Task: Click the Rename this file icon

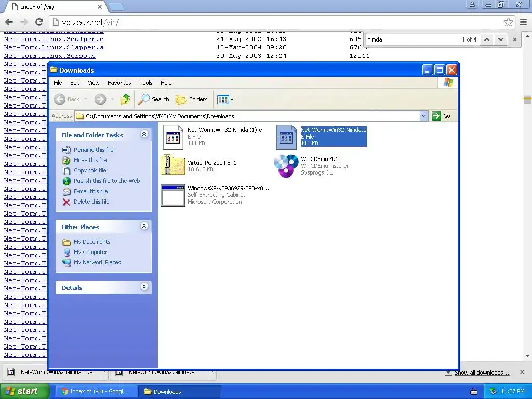Action: (x=66, y=150)
